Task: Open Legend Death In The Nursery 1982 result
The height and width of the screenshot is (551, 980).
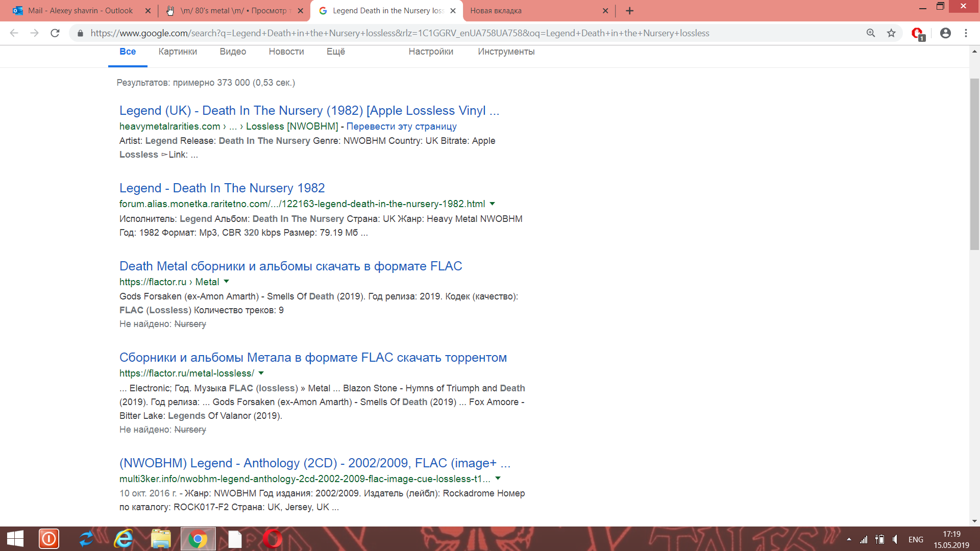Action: click(222, 188)
